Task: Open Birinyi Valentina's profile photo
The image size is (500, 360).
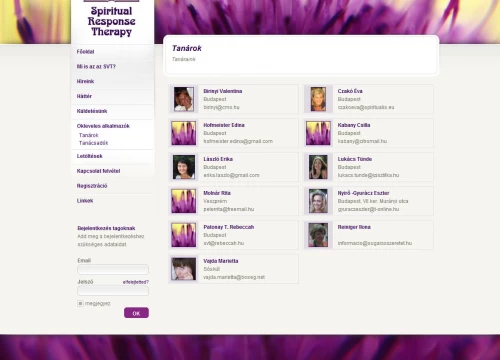Action: coord(184,99)
